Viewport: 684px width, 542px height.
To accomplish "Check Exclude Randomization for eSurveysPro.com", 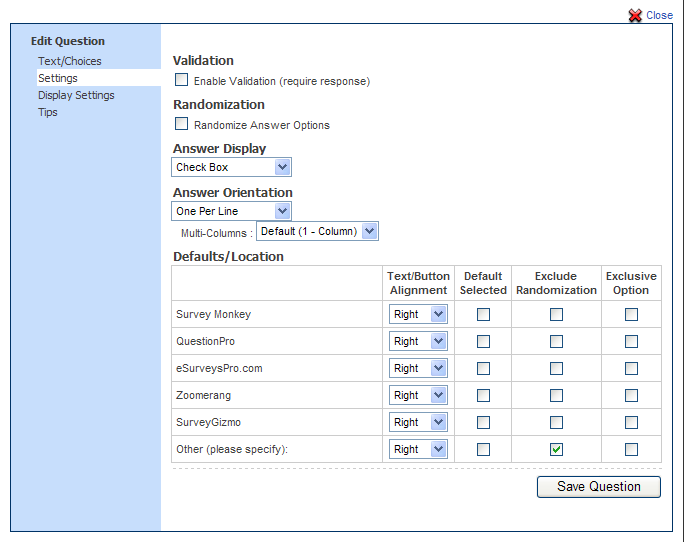I will (556, 368).
